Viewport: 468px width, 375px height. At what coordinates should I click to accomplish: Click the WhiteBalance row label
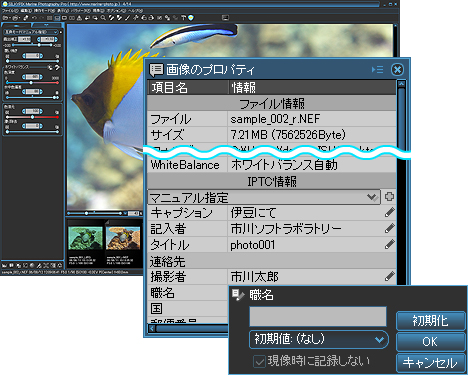pos(185,165)
